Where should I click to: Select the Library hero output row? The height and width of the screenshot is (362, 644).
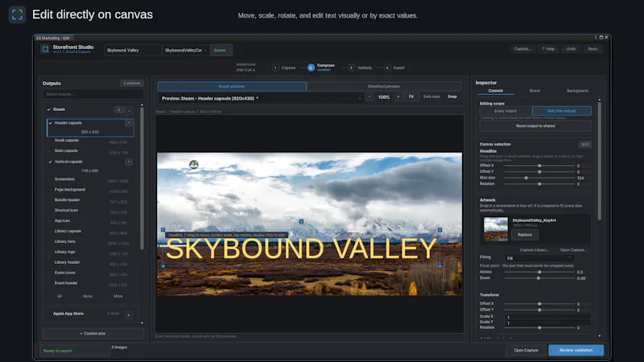pyautogui.click(x=90, y=242)
